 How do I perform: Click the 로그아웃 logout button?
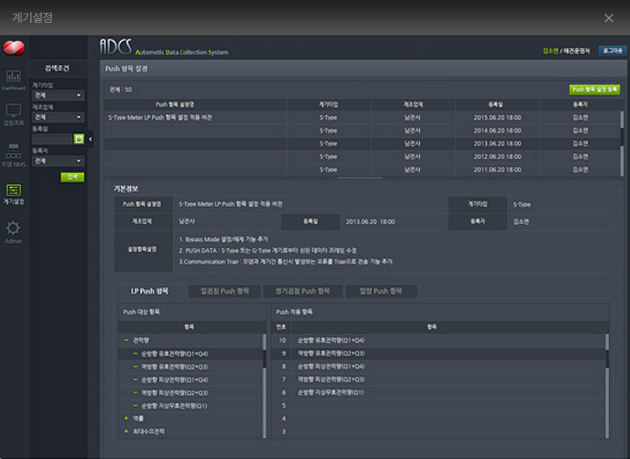(x=612, y=51)
